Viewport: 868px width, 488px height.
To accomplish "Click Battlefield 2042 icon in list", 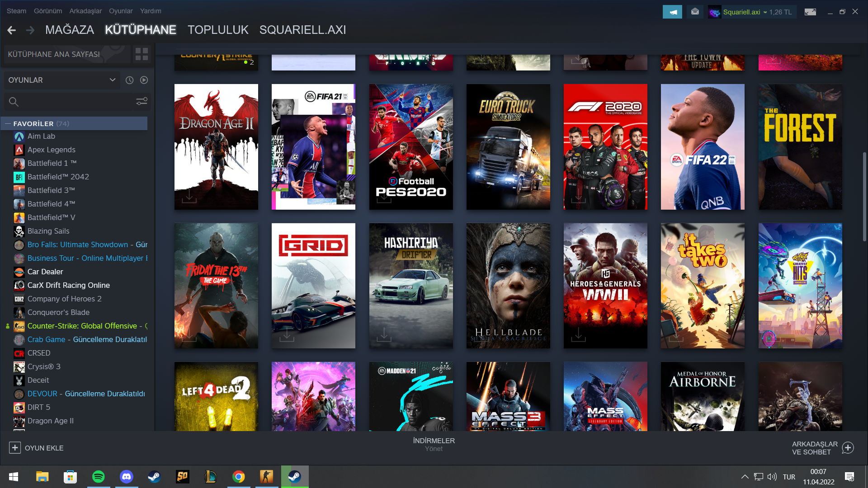I will [x=19, y=177].
